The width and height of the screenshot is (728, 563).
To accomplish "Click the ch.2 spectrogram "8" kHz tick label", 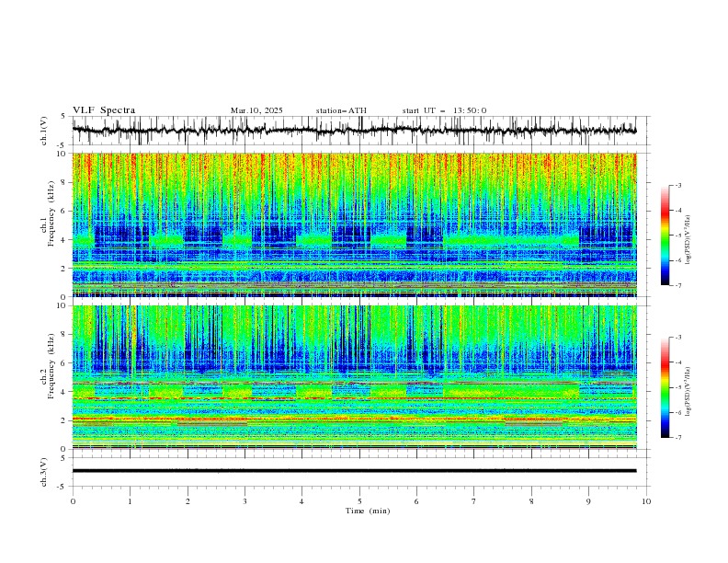I will tap(64, 335).
